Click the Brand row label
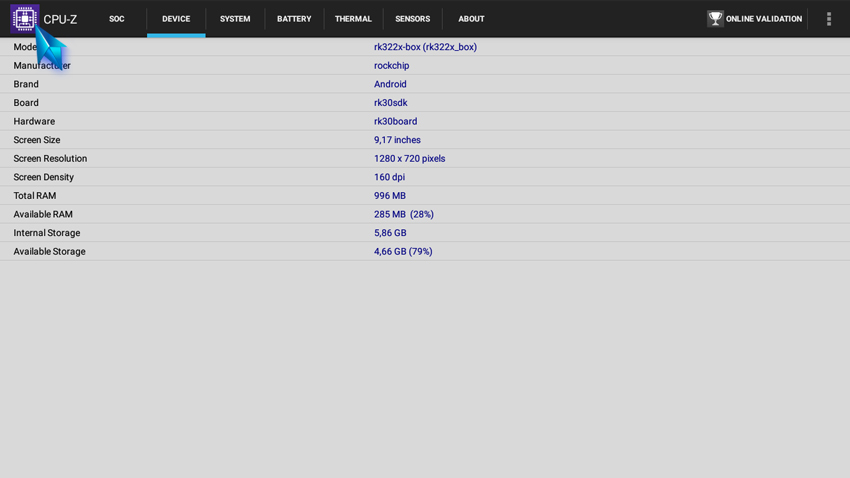This screenshot has height=478, width=850. [26, 84]
